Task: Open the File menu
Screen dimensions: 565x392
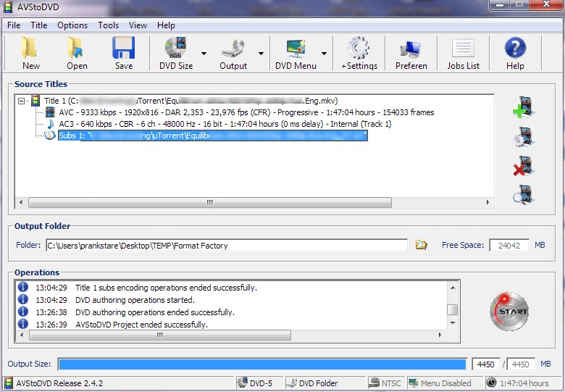Action: pos(14,25)
